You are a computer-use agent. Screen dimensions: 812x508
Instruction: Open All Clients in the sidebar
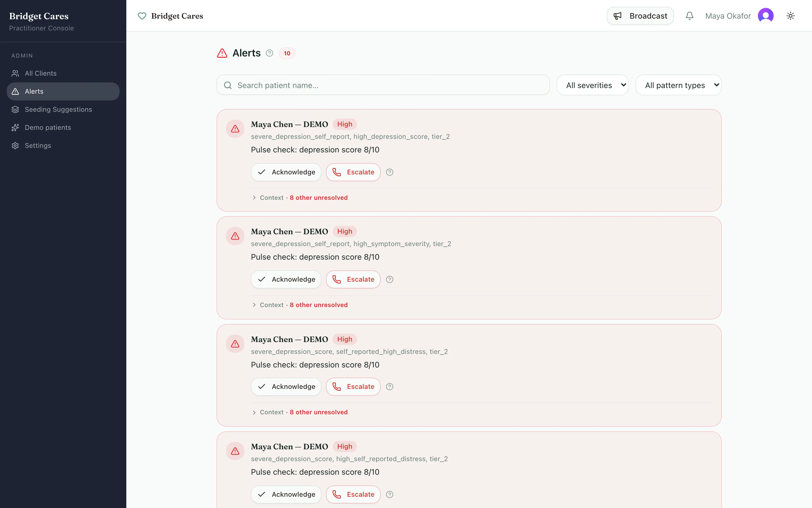point(63,73)
